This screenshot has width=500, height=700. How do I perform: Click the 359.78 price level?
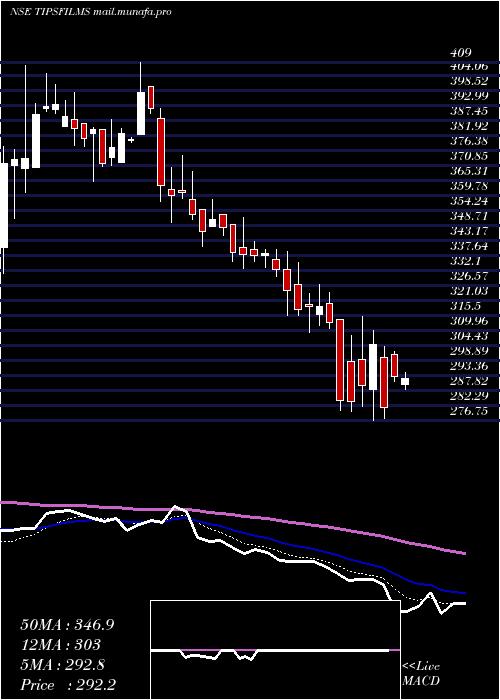click(469, 186)
